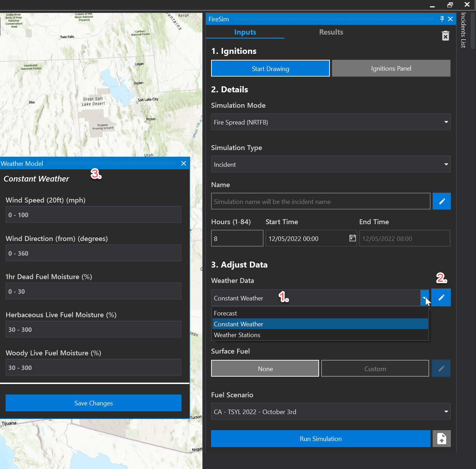Open the Start Time calendar picker
Viewport: 476px width, 469px height.
point(352,238)
